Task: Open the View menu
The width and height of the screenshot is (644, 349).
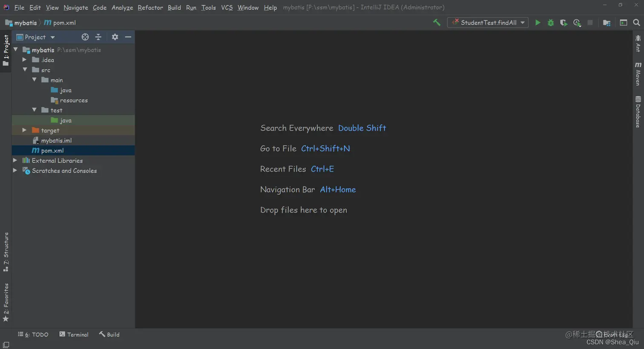Action: tap(52, 7)
